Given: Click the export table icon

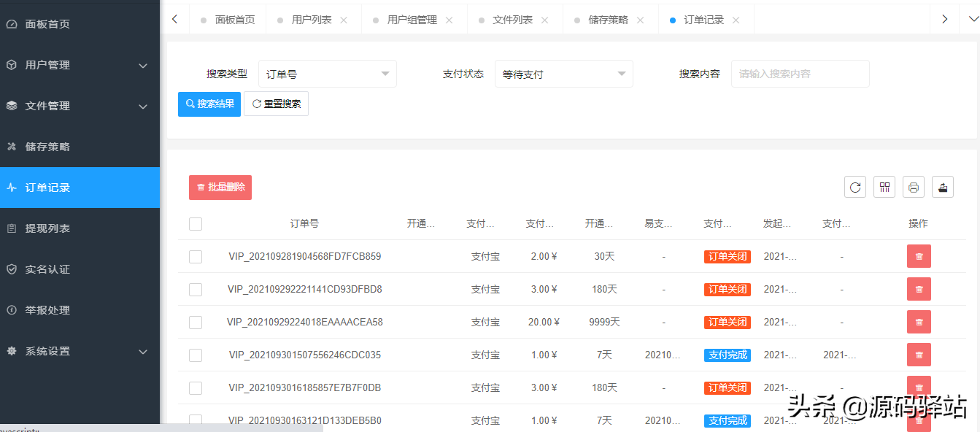Looking at the screenshot, I should point(943,187).
